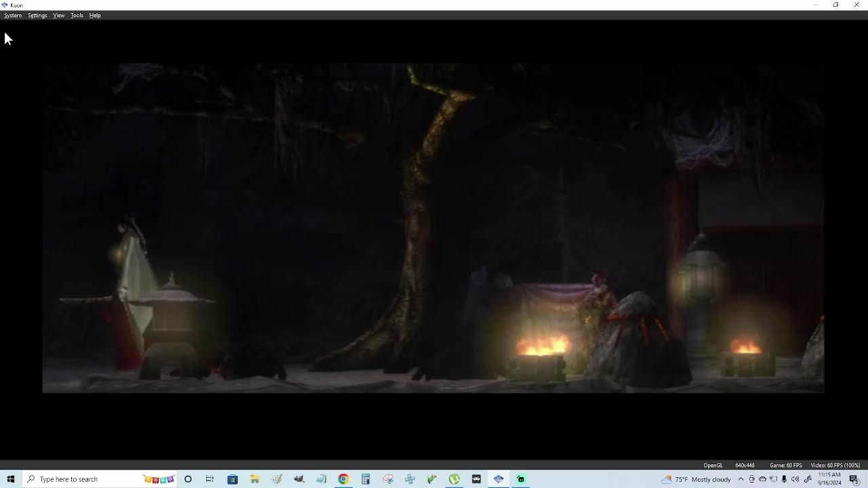The image size is (868, 488).
Task: Launch GIMP from the taskbar
Action: 299,479
